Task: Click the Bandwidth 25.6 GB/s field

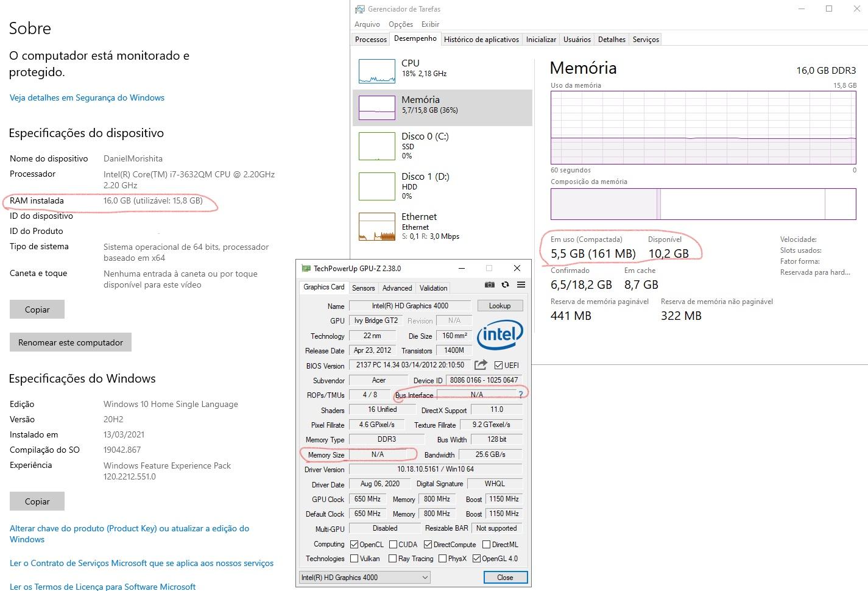Action: click(490, 455)
